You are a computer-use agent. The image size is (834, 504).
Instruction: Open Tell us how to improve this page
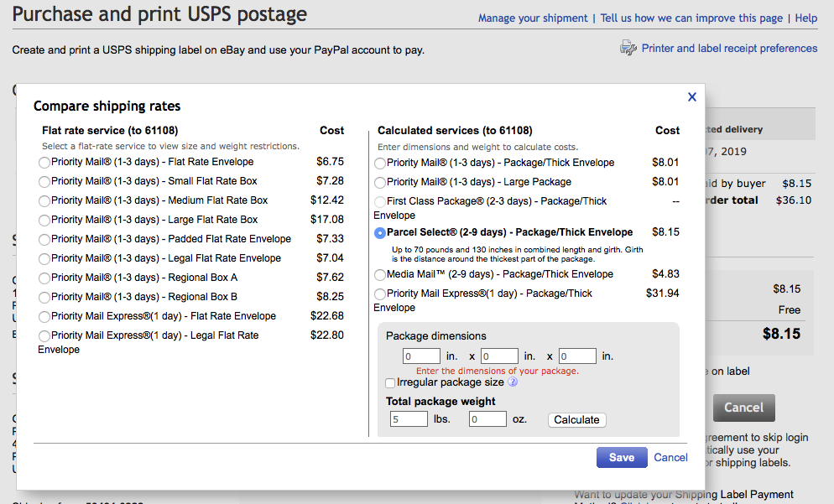point(691,18)
